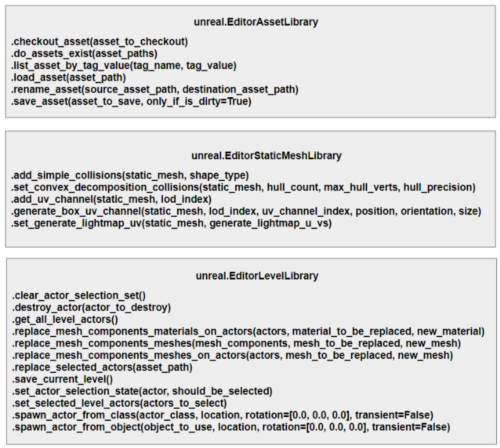Select the .save_asset method line
This screenshot has height=448, width=500.
131,101
